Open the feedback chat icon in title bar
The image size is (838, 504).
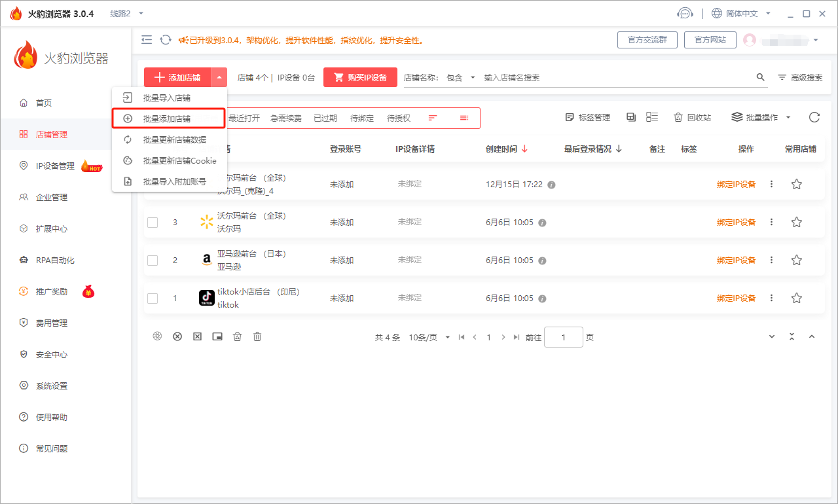(685, 12)
